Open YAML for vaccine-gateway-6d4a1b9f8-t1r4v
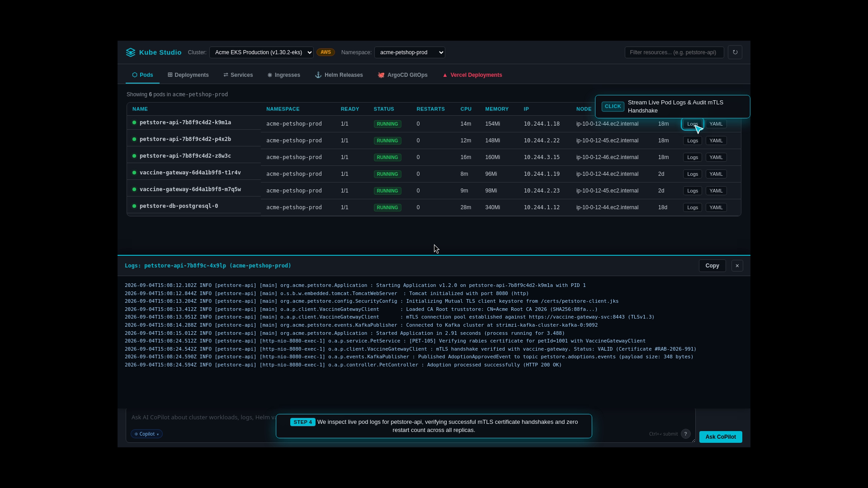Viewport: 868px width, 488px height. click(x=716, y=174)
